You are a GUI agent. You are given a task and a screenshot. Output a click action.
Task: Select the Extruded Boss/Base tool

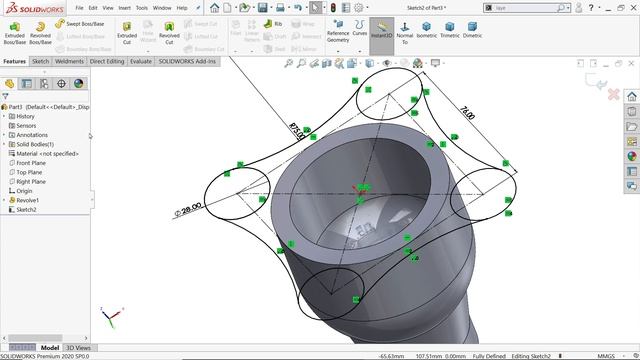tap(15, 33)
